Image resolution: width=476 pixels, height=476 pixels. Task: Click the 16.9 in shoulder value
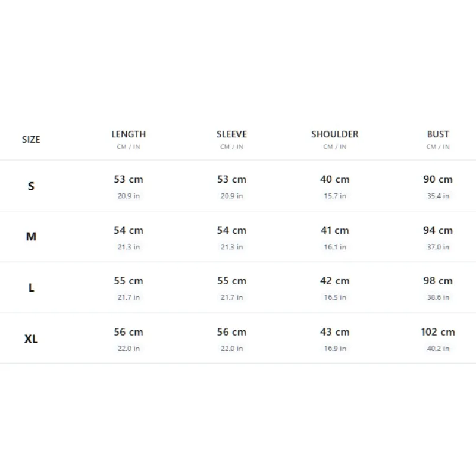point(335,349)
